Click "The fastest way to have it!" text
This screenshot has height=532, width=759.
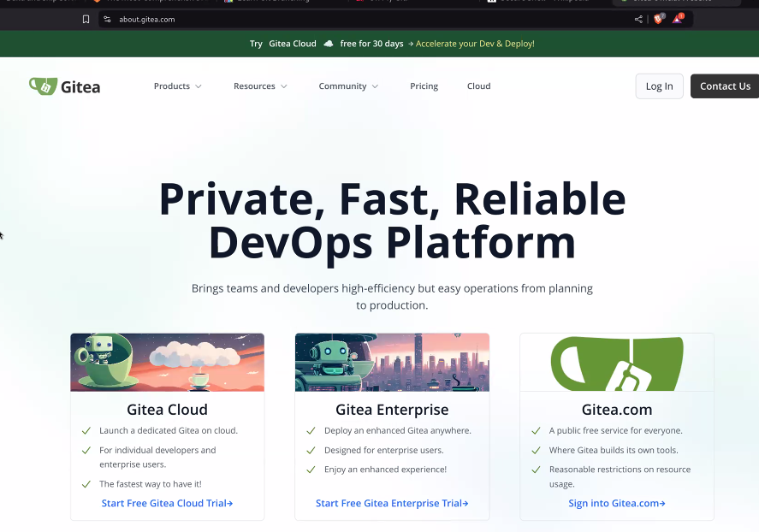click(151, 483)
